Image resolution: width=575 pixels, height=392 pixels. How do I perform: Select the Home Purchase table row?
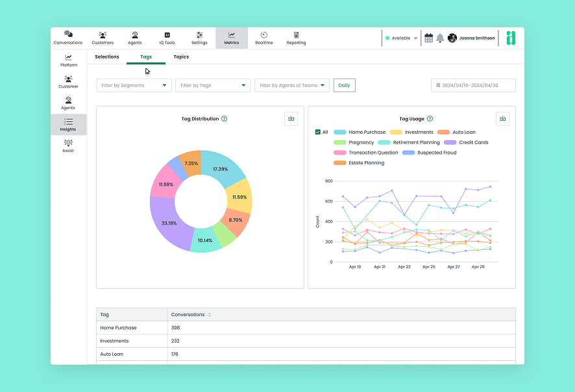[x=306, y=328]
